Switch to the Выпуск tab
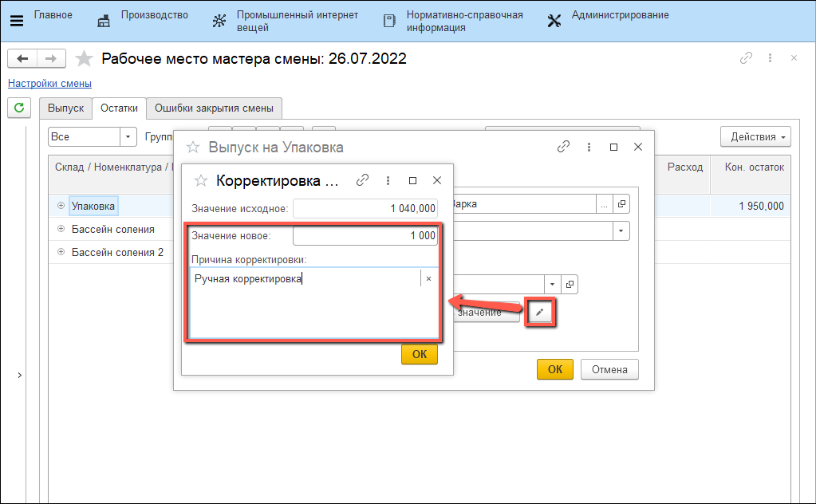Viewport: 816px width, 504px height. (x=65, y=108)
